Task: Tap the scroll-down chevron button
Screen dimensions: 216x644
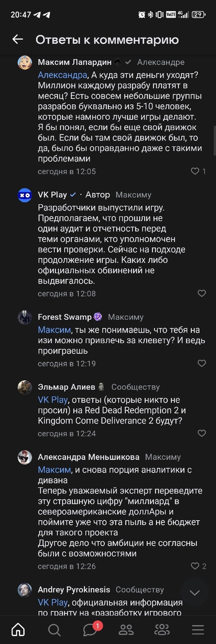Action: [195, 592]
